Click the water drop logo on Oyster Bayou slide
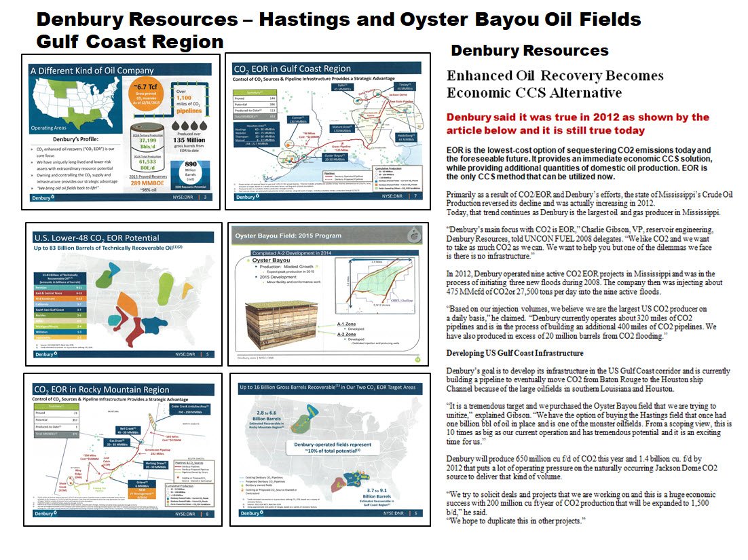 [415, 235]
